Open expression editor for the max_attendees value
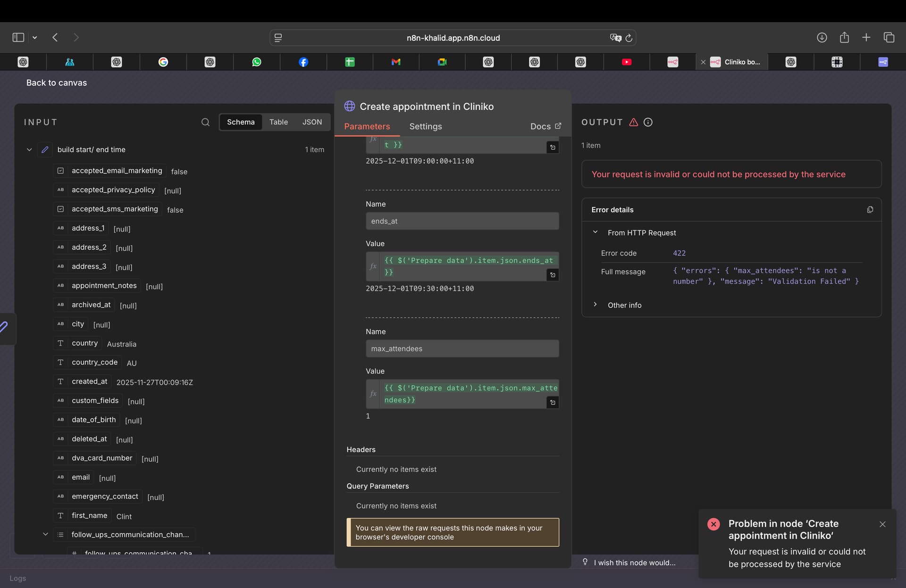906x588 pixels. [553, 402]
